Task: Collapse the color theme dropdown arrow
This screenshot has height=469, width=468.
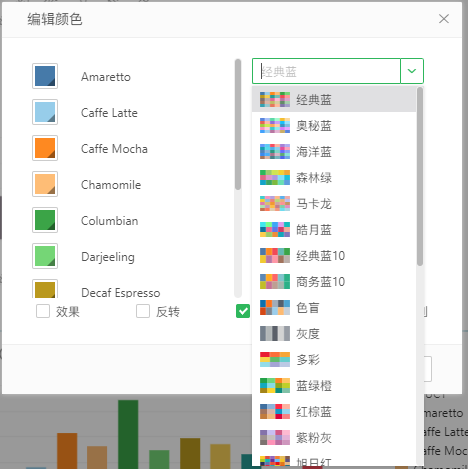Action: click(412, 71)
